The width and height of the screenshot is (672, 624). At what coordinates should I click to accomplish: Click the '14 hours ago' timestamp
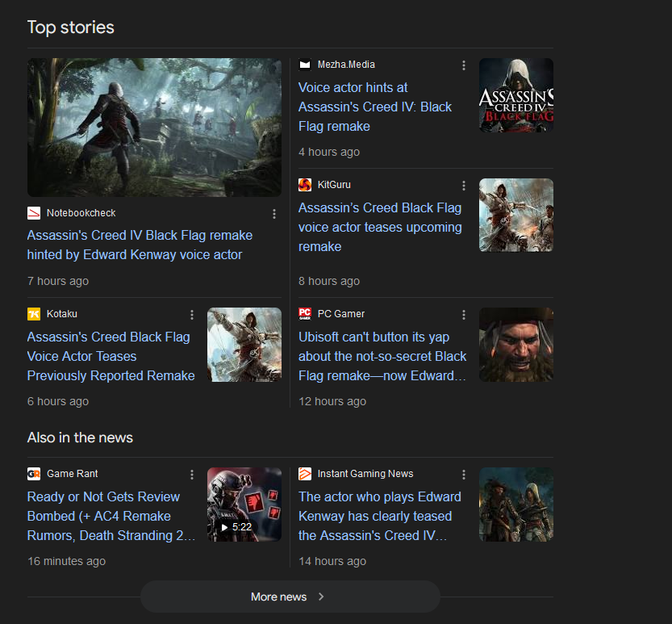point(332,561)
